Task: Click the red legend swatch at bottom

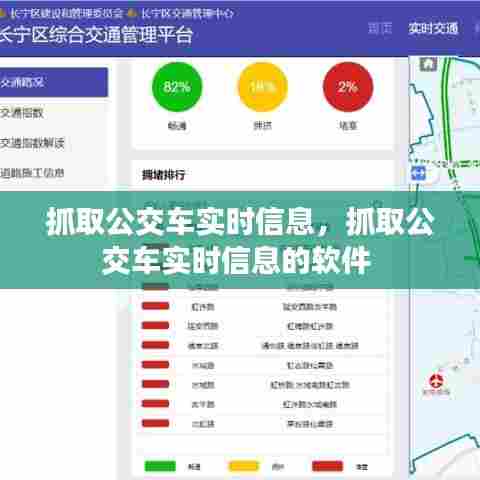Action: (x=327, y=466)
